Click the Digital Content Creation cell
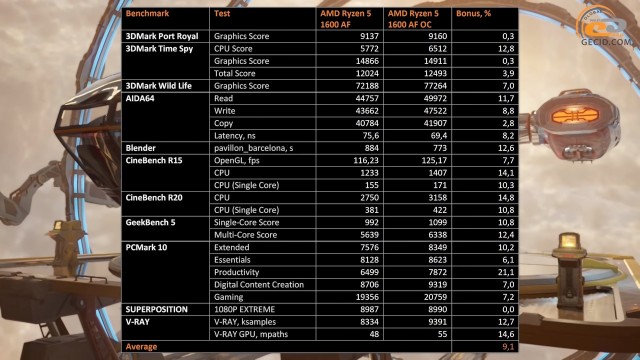This screenshot has width=640, height=360. [259, 284]
